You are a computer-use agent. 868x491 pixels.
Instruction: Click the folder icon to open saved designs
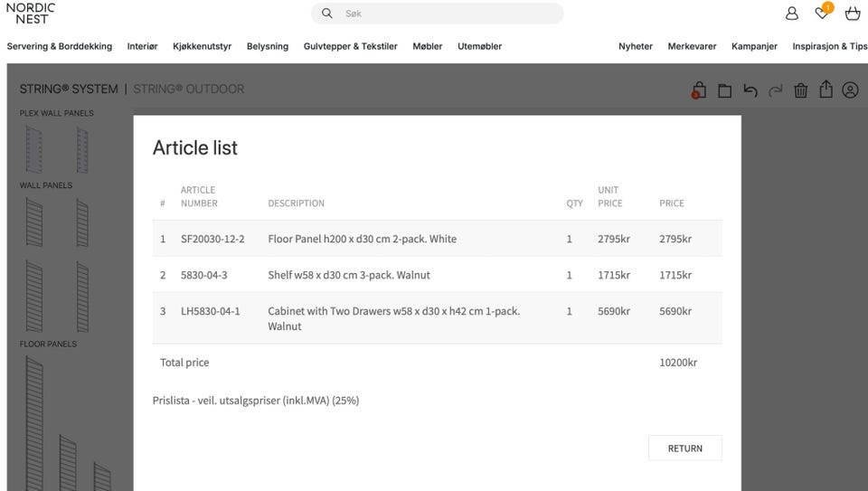point(724,90)
